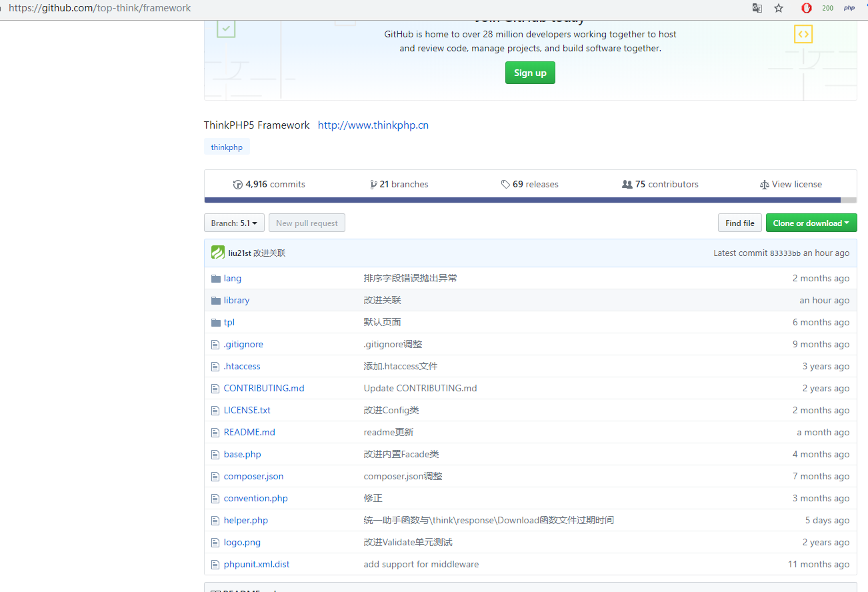
Task: Click commit message 'Update CONTRIBUTING.md'
Action: click(x=421, y=389)
